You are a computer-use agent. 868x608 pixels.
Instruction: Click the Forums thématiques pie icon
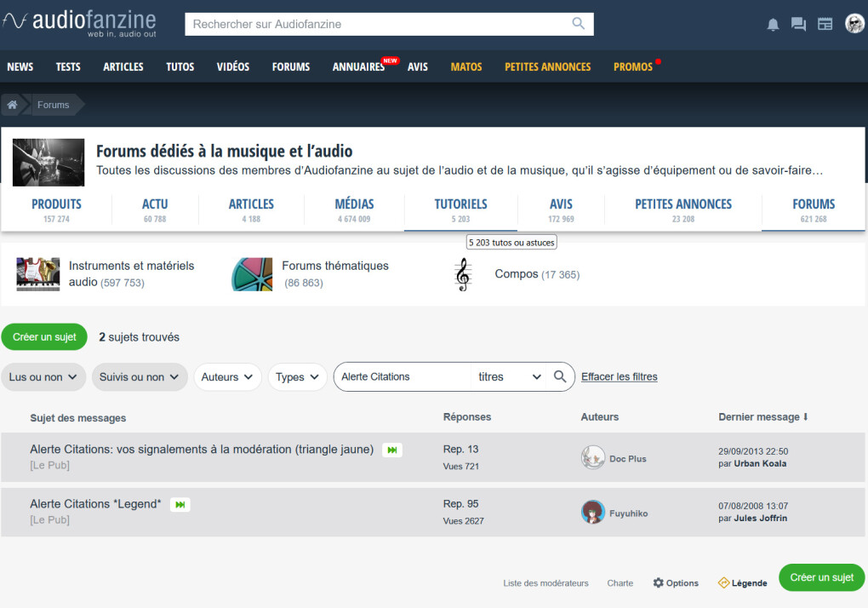(x=252, y=274)
